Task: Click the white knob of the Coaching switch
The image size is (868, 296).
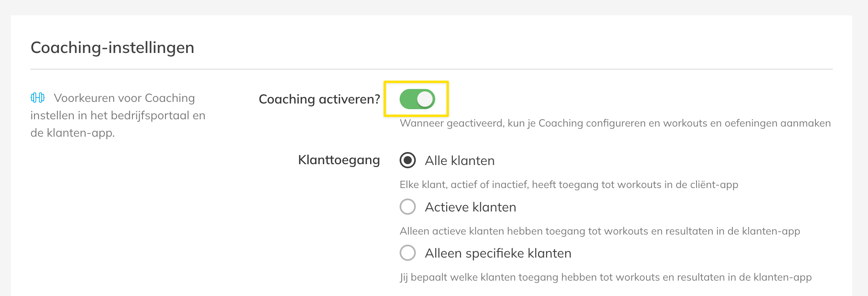Action: (425, 99)
